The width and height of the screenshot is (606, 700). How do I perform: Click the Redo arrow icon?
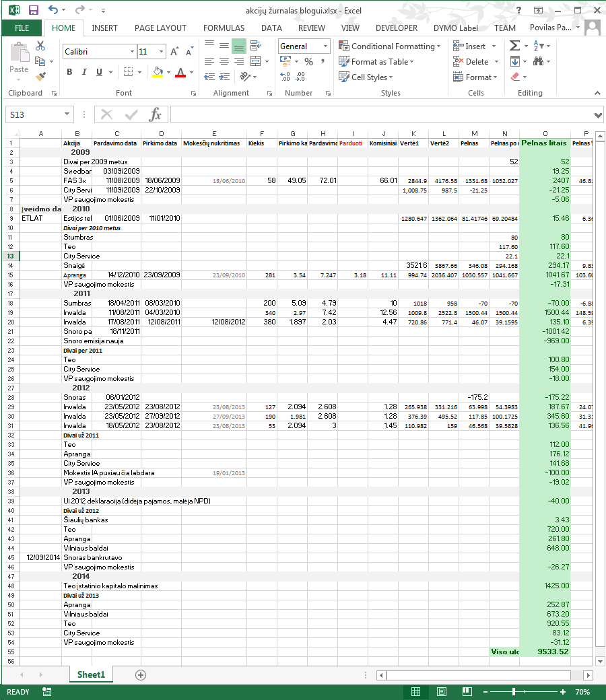(80, 10)
